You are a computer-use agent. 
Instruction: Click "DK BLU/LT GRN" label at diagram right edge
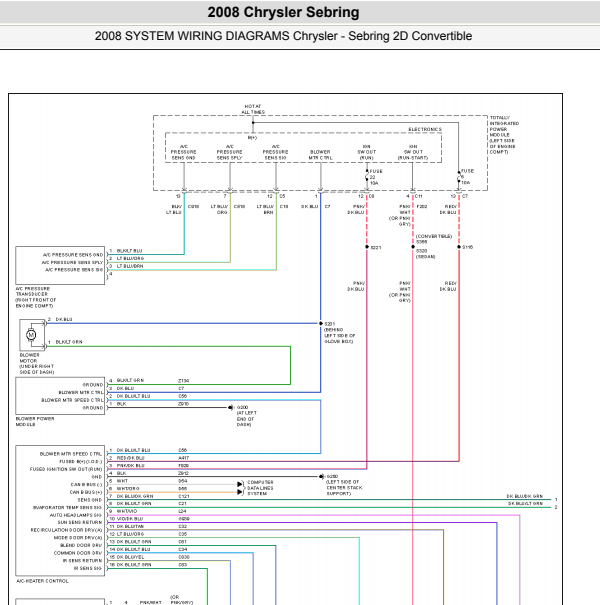[x=525, y=504]
